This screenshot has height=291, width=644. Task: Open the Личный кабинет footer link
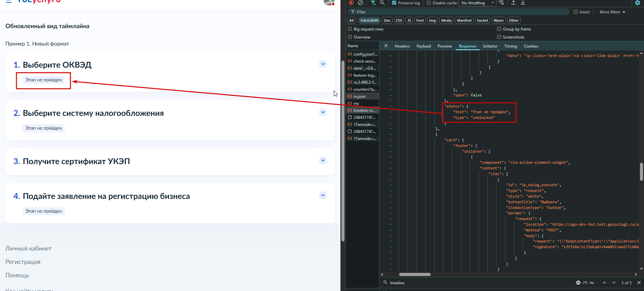point(29,248)
